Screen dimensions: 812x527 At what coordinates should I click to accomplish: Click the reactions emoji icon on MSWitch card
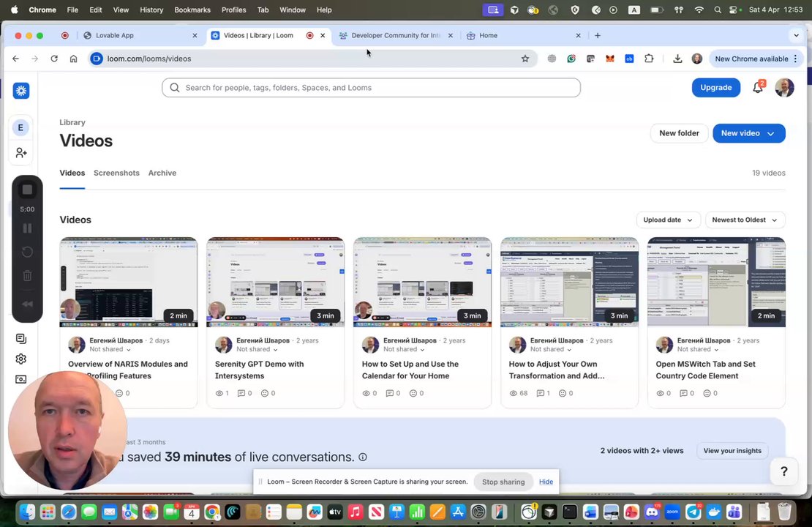pos(707,393)
